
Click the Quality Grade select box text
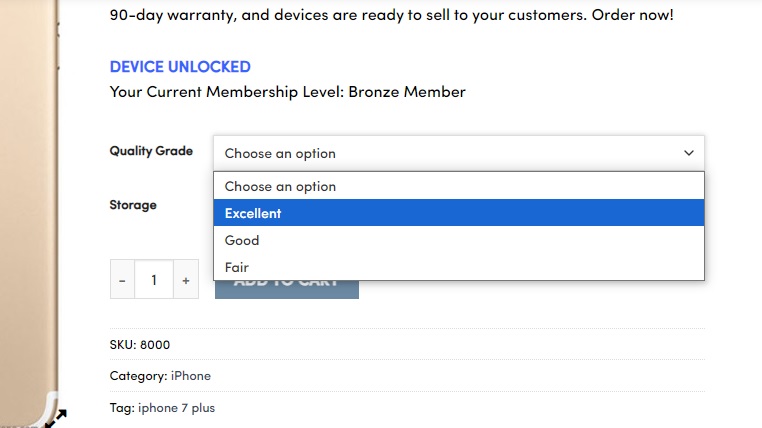(280, 153)
